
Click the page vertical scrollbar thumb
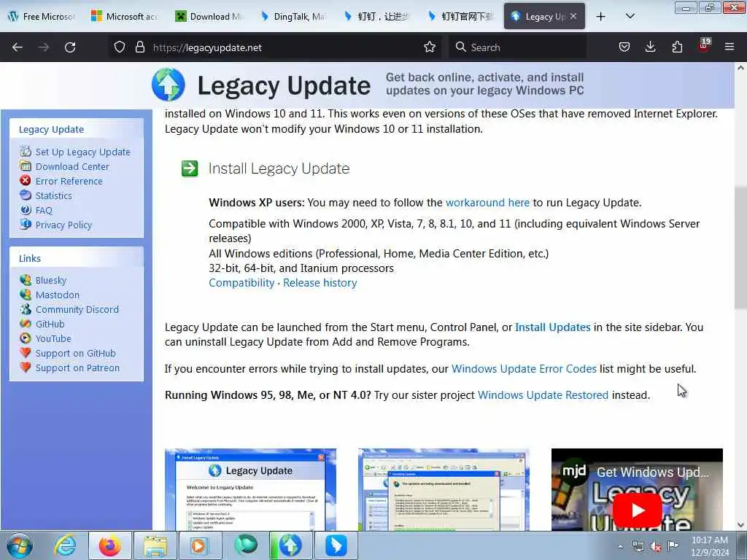coord(740,248)
